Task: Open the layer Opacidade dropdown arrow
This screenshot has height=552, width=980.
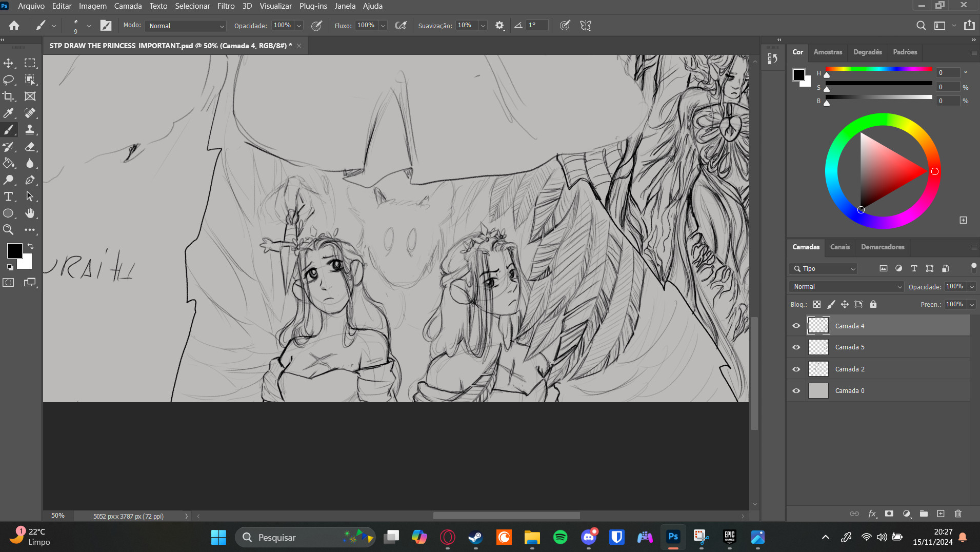Action: 971,287
